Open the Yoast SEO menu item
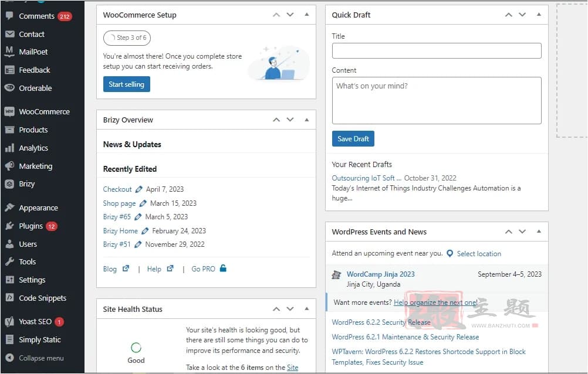The height and width of the screenshot is (374, 588). click(x=35, y=322)
